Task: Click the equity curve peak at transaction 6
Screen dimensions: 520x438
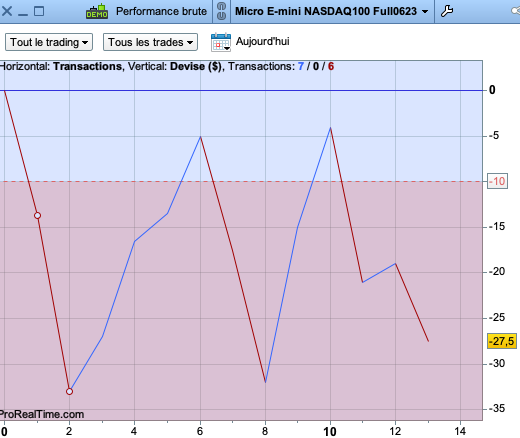Action: pos(200,137)
